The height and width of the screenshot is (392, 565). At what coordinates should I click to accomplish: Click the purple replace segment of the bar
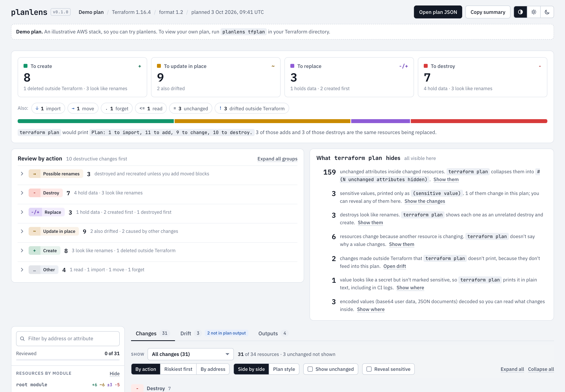(x=381, y=121)
